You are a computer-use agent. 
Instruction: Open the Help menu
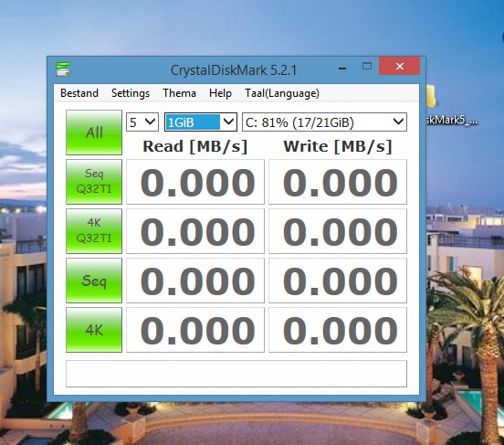point(220,93)
